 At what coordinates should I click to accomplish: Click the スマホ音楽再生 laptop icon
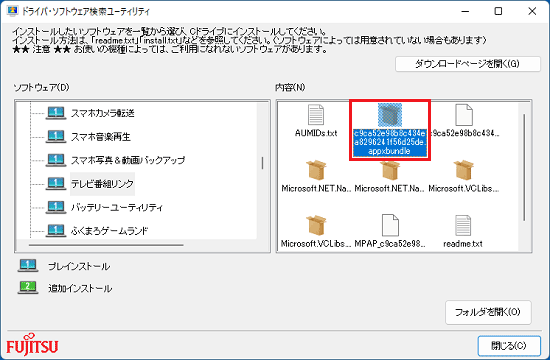click(x=56, y=136)
